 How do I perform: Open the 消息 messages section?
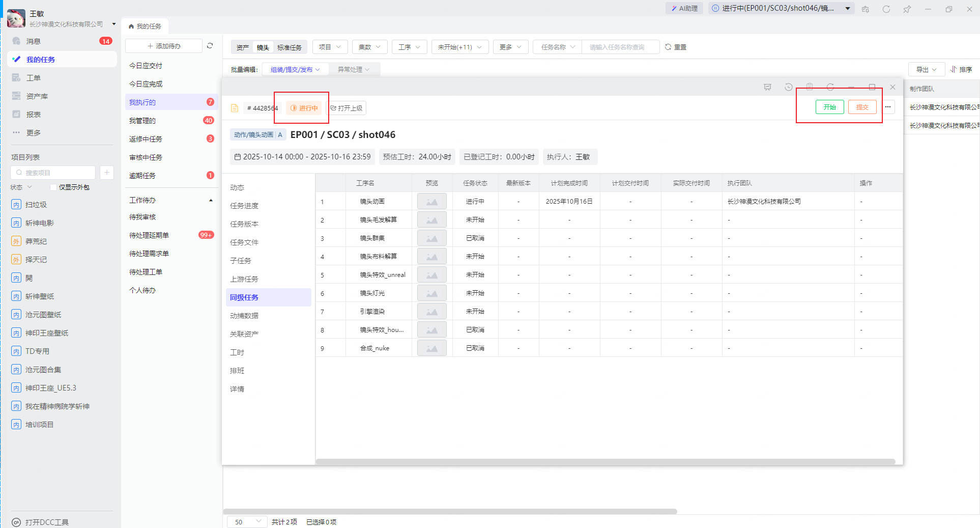34,41
